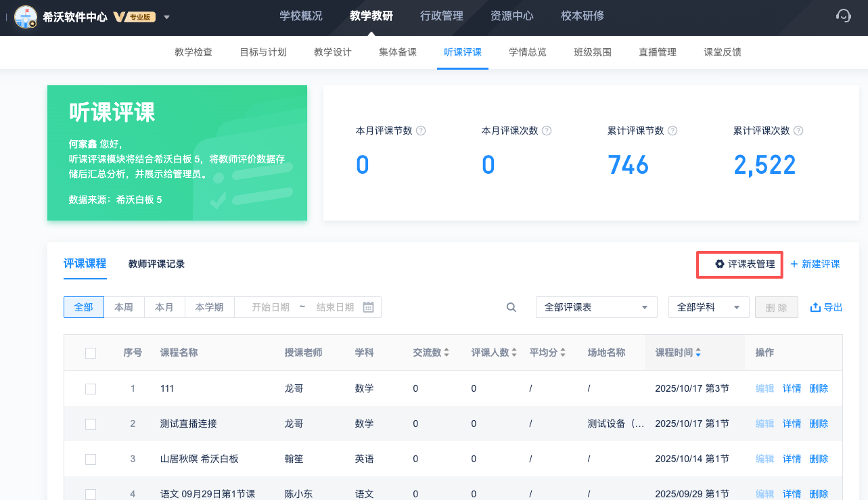Expand the 全部评课表 dropdown

click(596, 307)
